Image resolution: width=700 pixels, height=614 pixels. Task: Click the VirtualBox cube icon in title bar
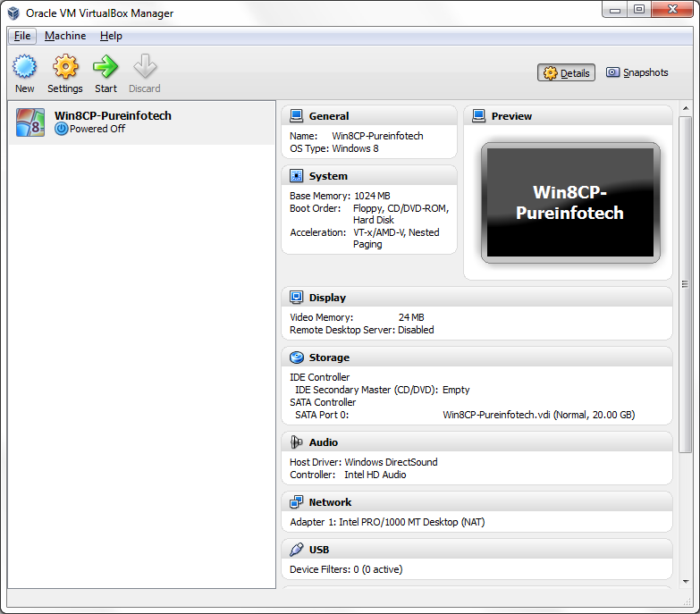[13, 13]
